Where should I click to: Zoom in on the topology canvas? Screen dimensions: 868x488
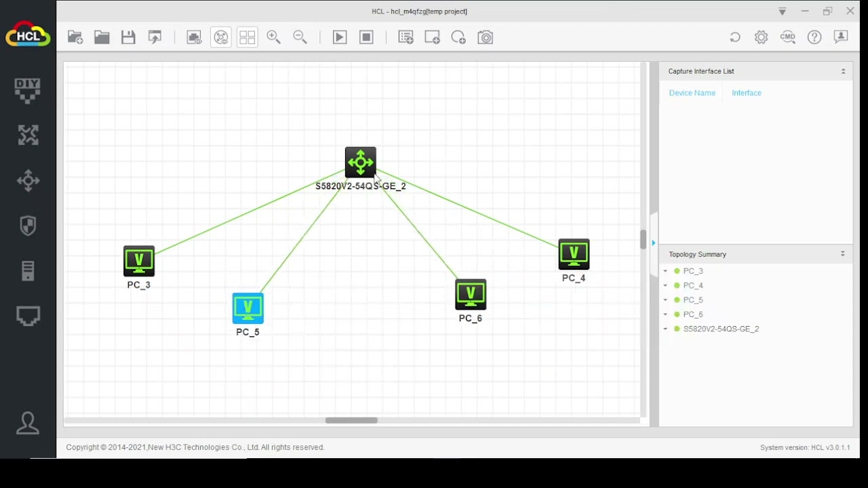tap(273, 37)
